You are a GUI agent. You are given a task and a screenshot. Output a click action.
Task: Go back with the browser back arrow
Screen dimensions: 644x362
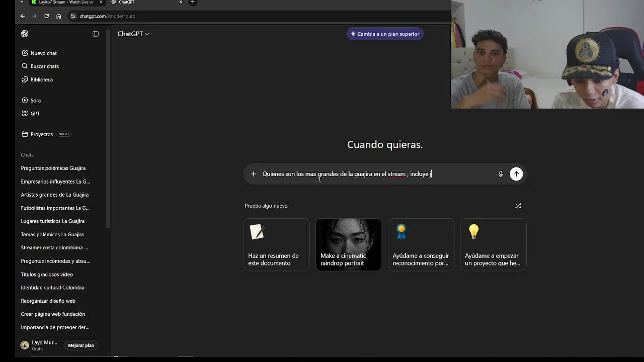23,16
